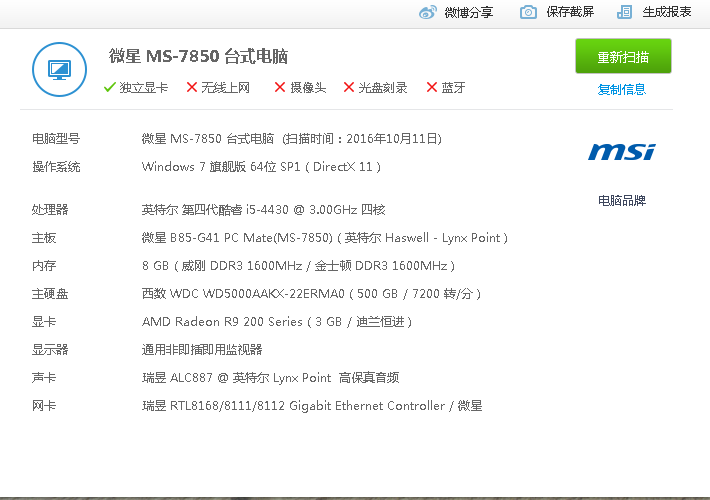This screenshot has width=710, height=500.
Task: Click the 主板 row label
Action: click(44, 238)
